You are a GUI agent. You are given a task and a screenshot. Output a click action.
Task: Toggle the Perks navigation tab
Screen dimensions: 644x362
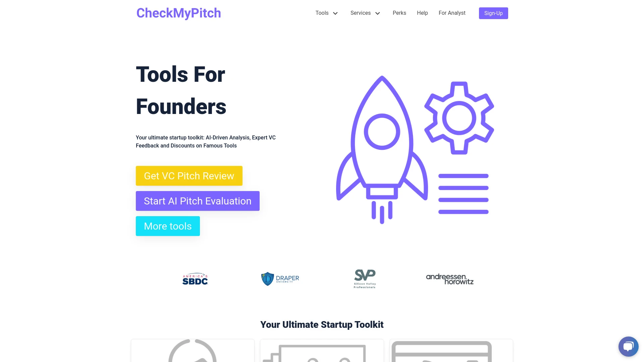pyautogui.click(x=399, y=13)
